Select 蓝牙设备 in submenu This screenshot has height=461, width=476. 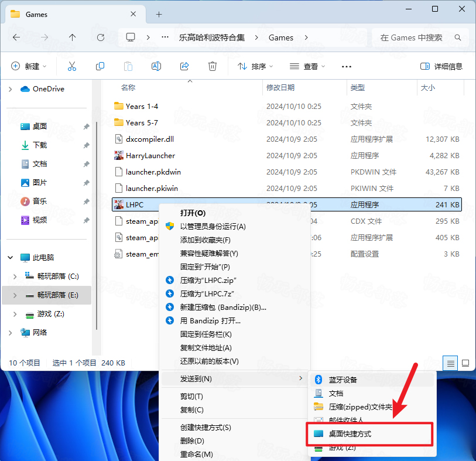tap(373, 380)
